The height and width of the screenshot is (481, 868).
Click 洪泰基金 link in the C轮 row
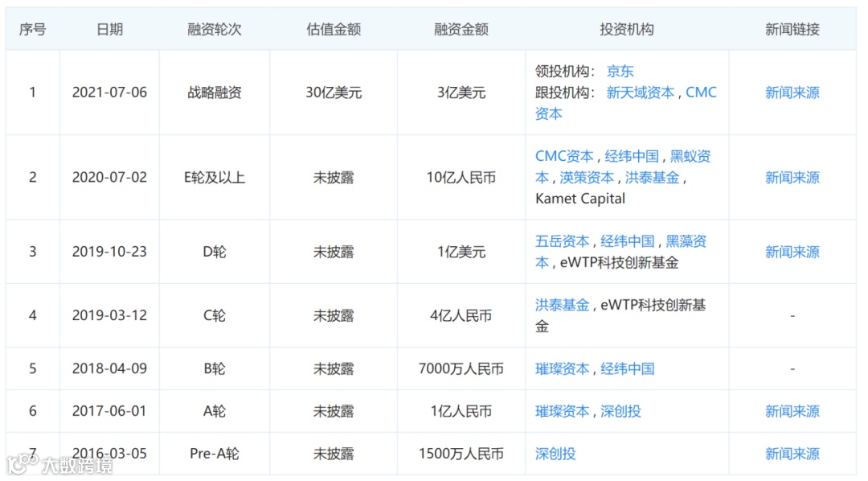coord(563,305)
